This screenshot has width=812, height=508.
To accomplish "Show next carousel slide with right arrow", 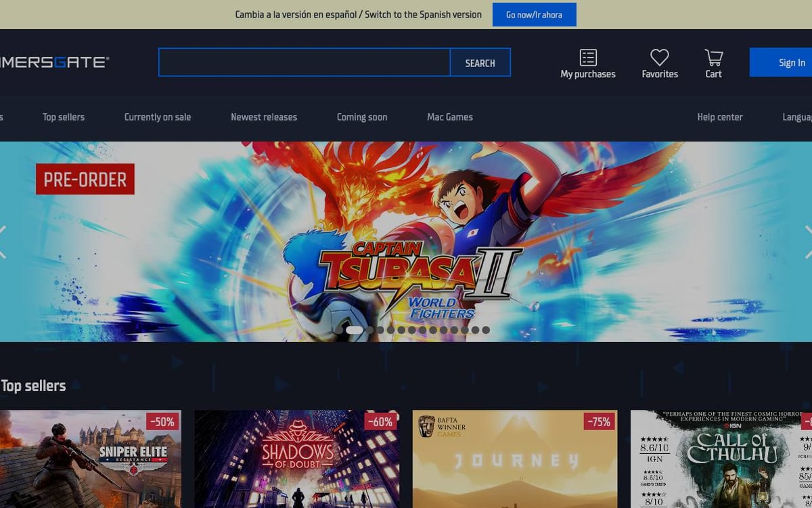I will point(809,242).
